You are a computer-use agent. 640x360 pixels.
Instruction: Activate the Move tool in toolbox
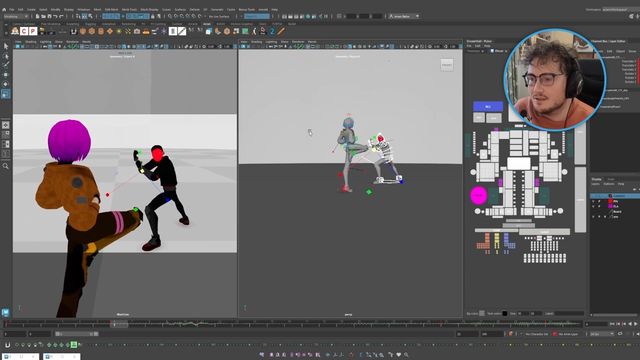click(x=6, y=75)
